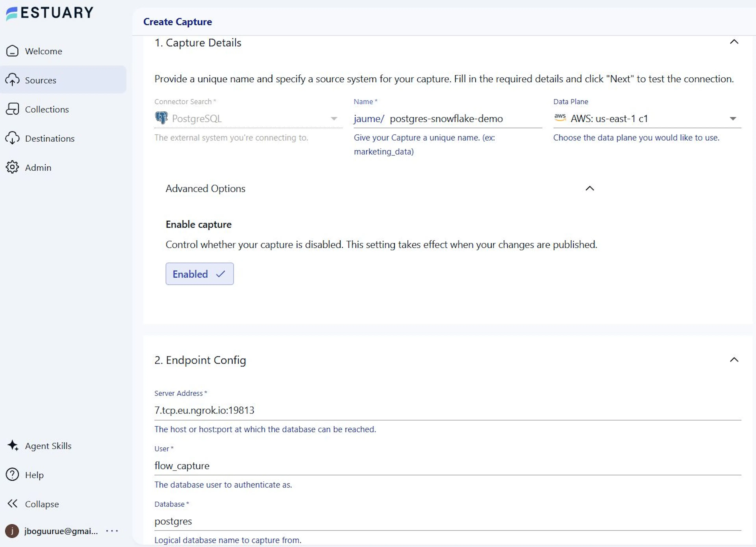
Task: Go to Sources in the sidebar
Action: tap(41, 80)
